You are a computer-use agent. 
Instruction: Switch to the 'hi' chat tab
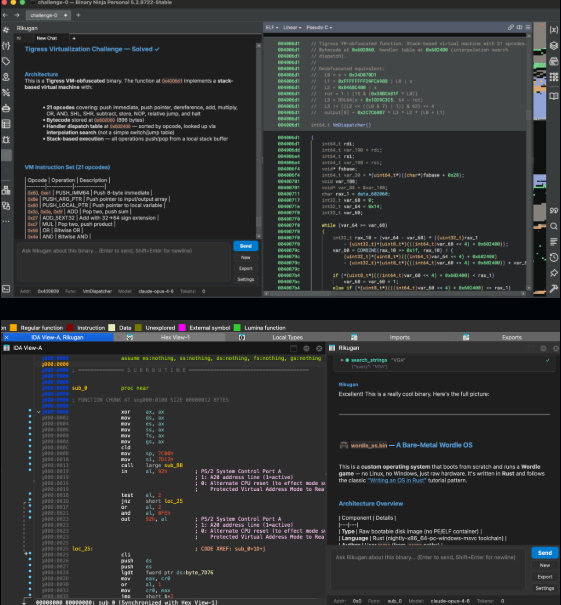pyautogui.click(x=19, y=38)
